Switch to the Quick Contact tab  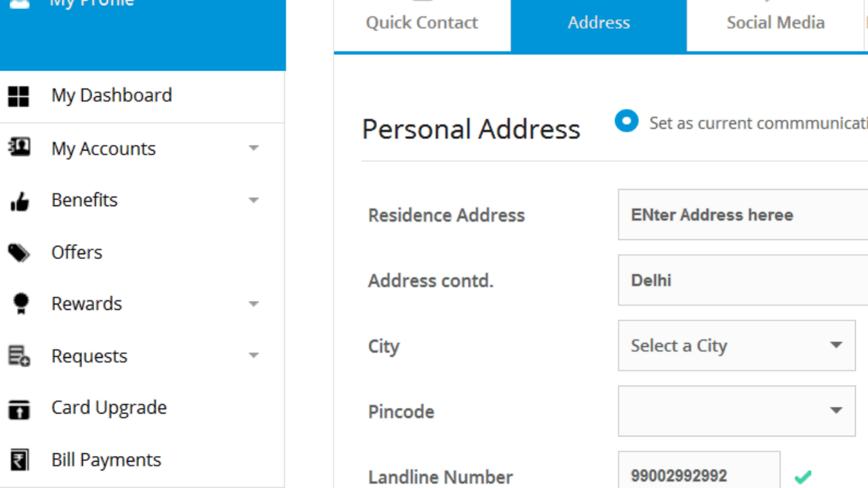[x=422, y=22]
